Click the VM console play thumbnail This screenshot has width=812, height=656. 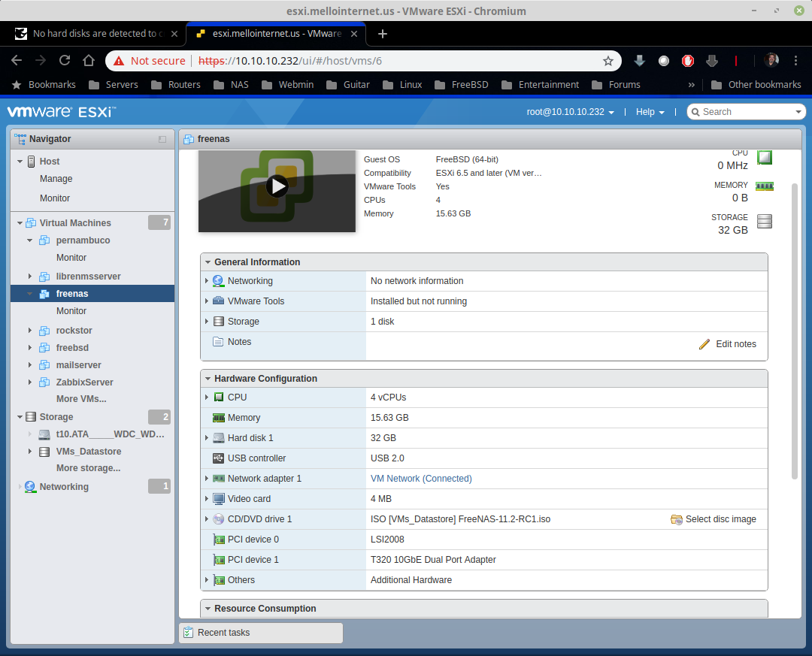click(277, 191)
